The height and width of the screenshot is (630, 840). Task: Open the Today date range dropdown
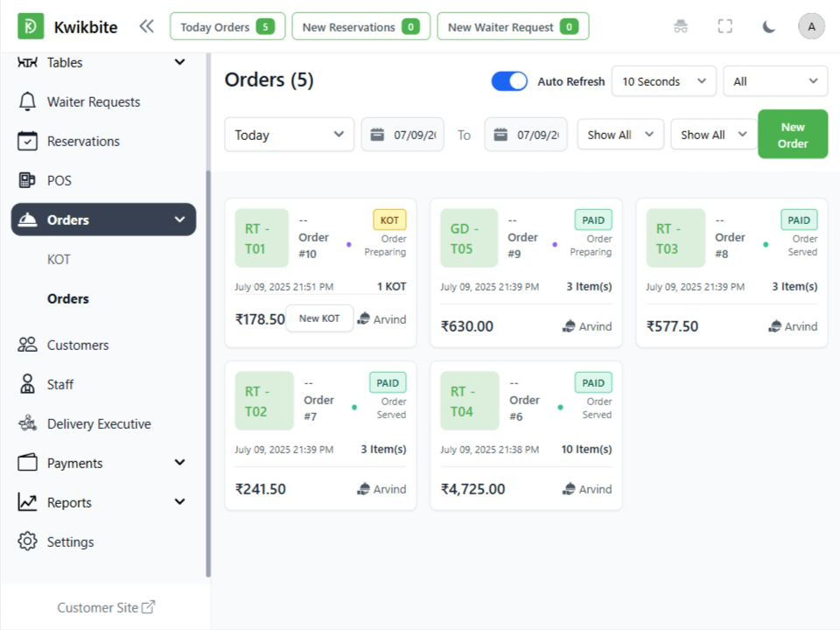click(x=289, y=135)
